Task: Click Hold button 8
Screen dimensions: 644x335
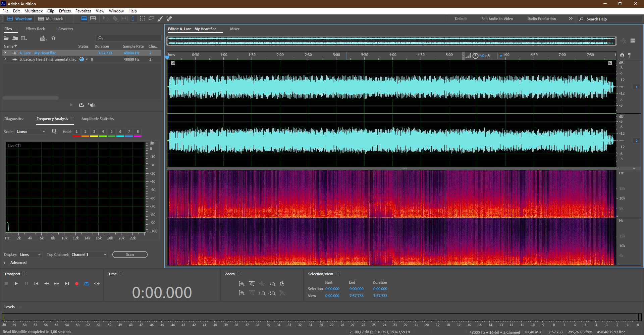Action: coord(138,131)
